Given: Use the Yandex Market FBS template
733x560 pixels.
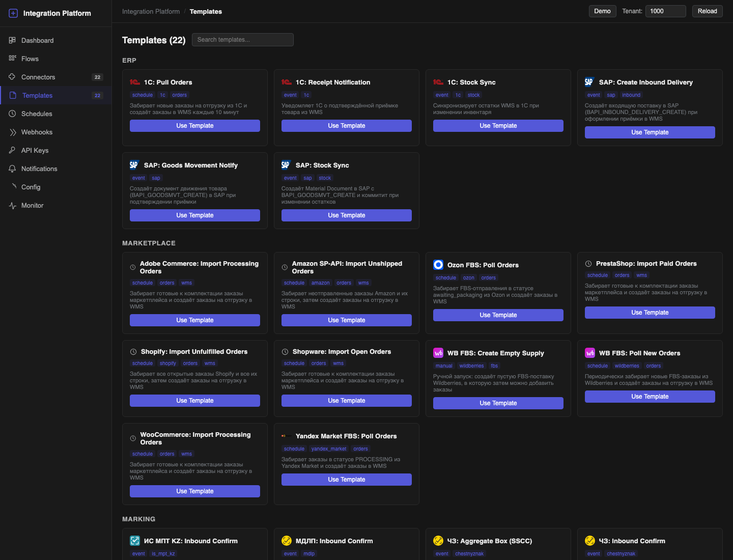Looking at the screenshot, I should [x=347, y=480].
